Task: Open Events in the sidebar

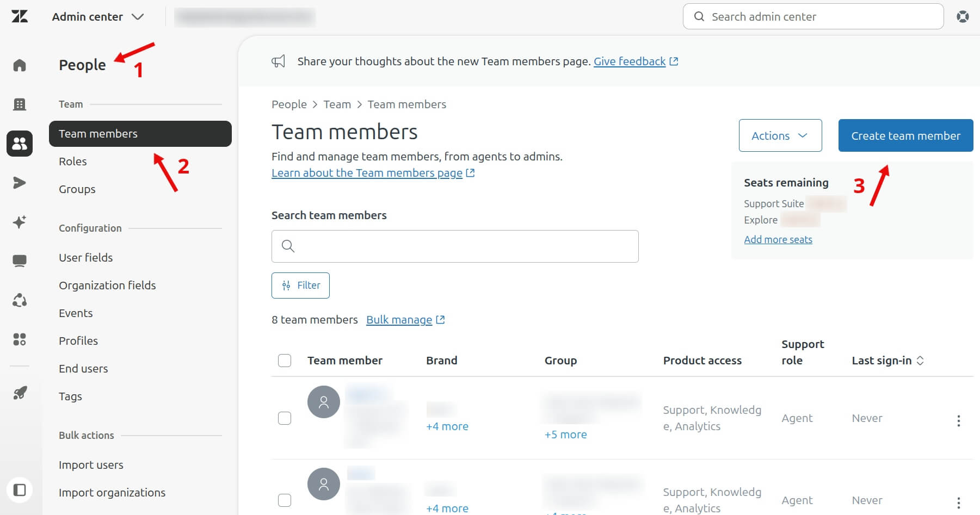Action: click(76, 313)
